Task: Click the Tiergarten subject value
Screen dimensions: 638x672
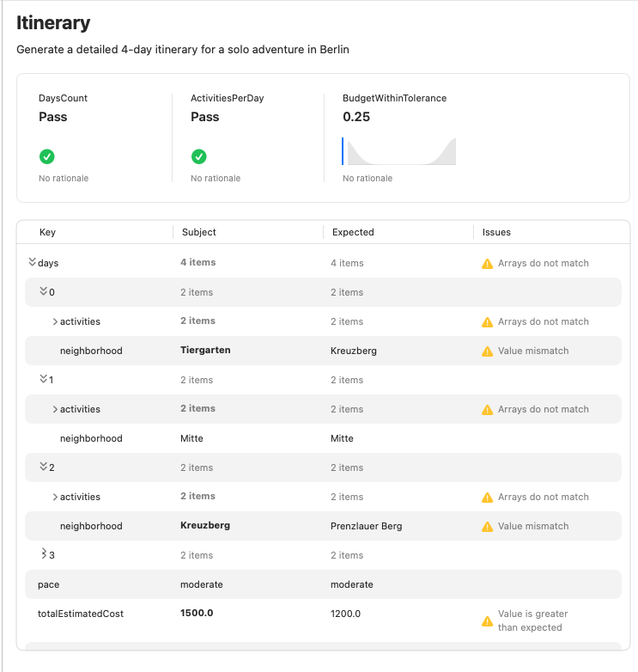Action: point(205,350)
